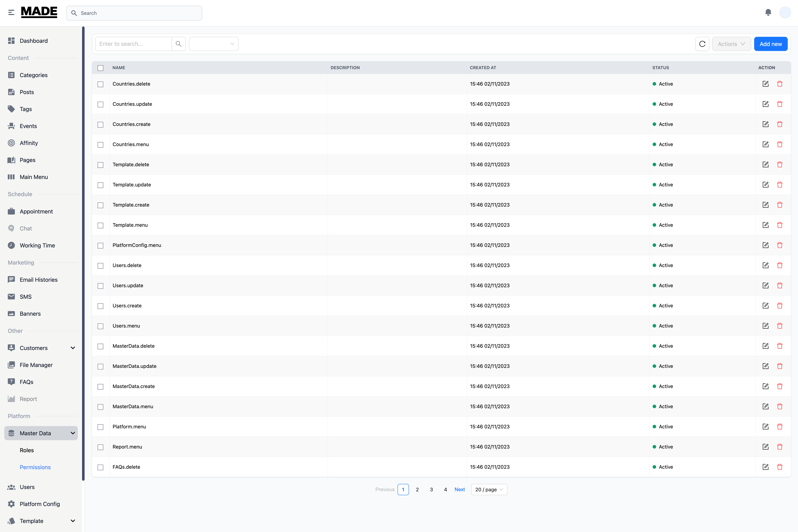The image size is (798, 532).
Task: Tick the MasterData.delete row checkbox
Action: (x=100, y=346)
